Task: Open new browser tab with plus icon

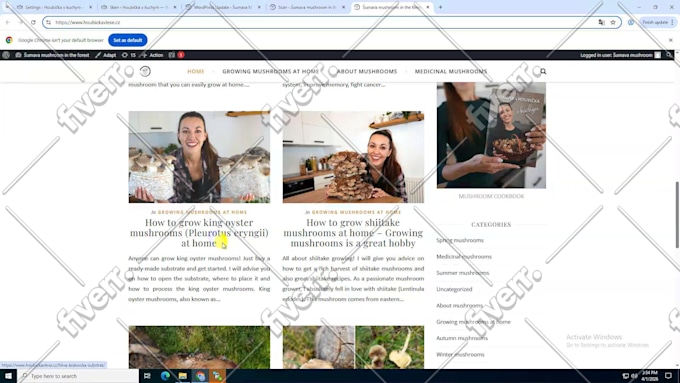Action: [440, 7]
